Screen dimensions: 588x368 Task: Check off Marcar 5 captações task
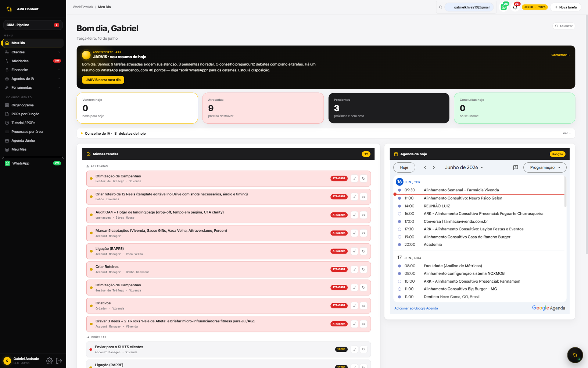click(354, 233)
